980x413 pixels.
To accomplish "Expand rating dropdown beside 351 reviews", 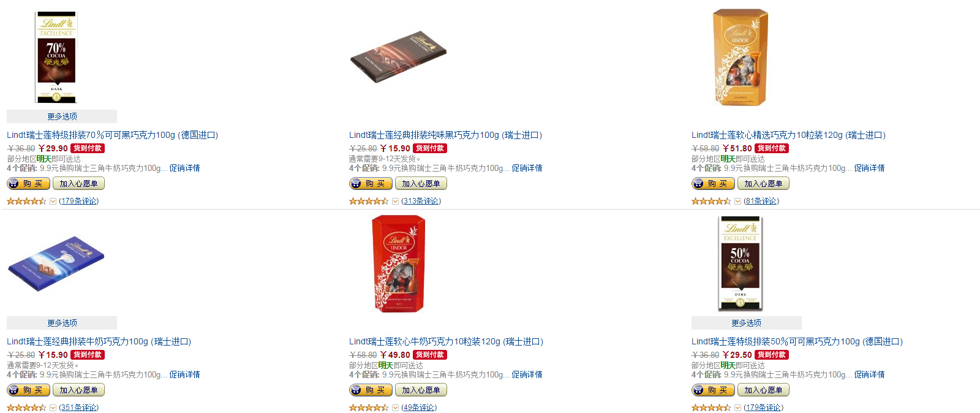I will pyautogui.click(x=53, y=407).
